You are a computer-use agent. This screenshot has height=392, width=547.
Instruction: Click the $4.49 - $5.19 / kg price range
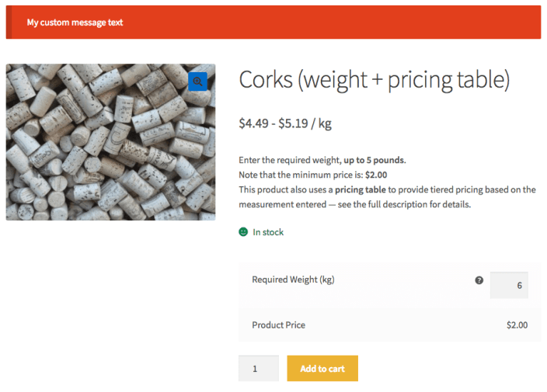pyautogui.click(x=285, y=123)
